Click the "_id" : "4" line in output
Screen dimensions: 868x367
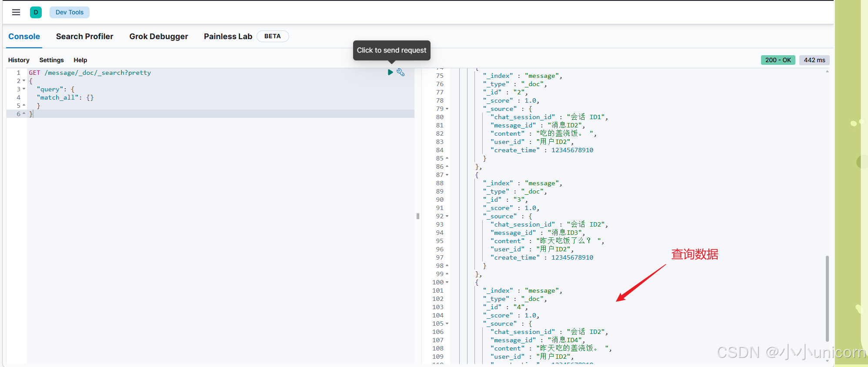click(505, 307)
